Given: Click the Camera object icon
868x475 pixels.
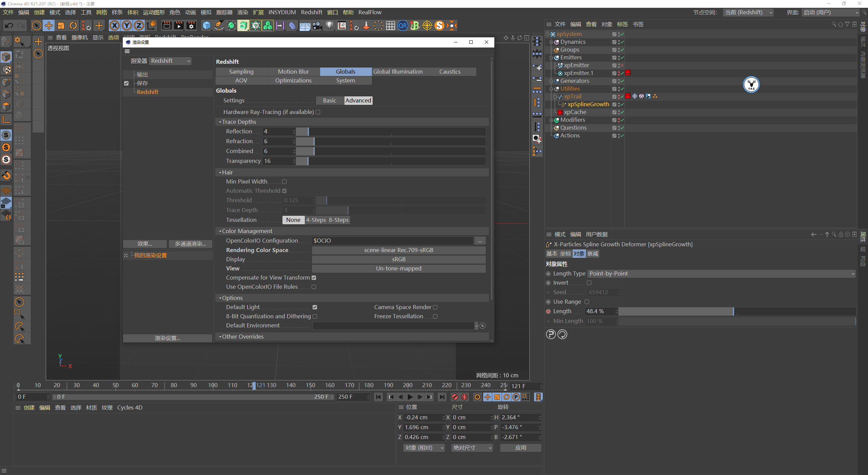Looking at the screenshot, I should point(317,25).
